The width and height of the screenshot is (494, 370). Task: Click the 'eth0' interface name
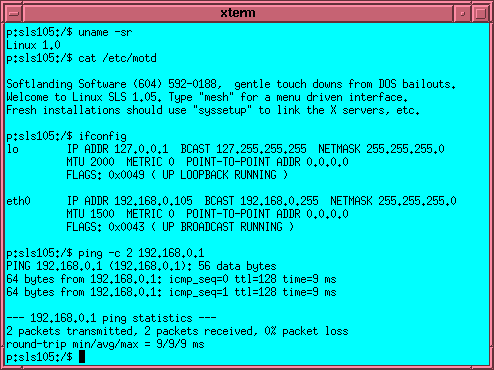click(18, 201)
